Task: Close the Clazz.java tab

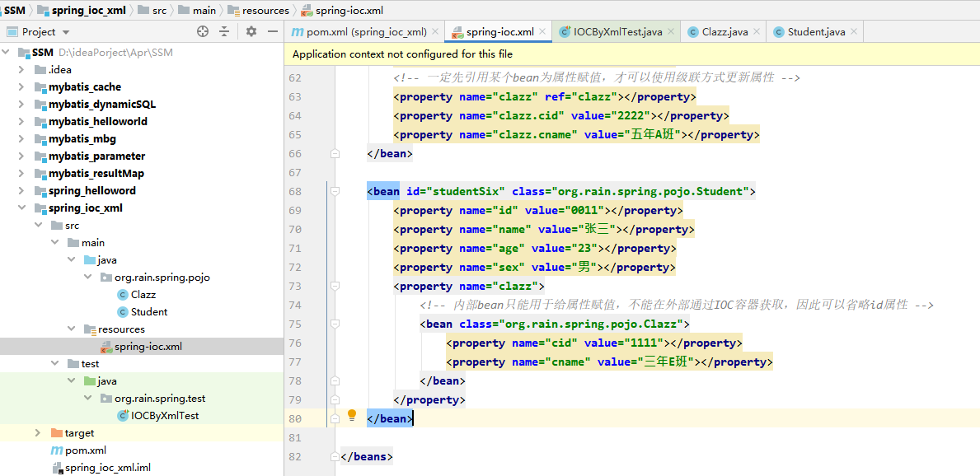Action: point(757,31)
